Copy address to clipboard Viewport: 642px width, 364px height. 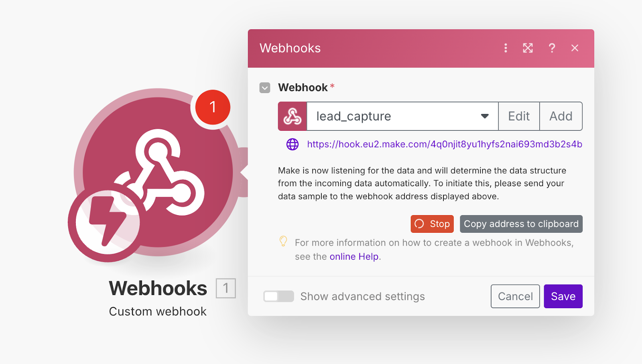coord(521,224)
